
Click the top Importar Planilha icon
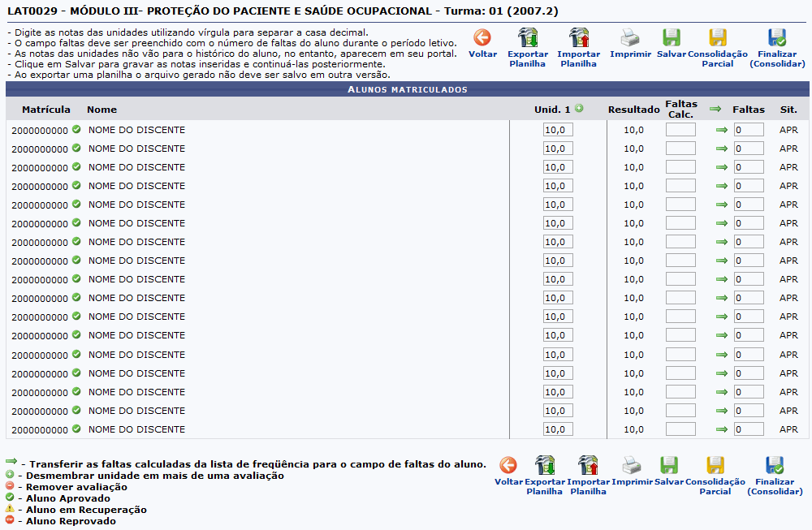point(579,37)
